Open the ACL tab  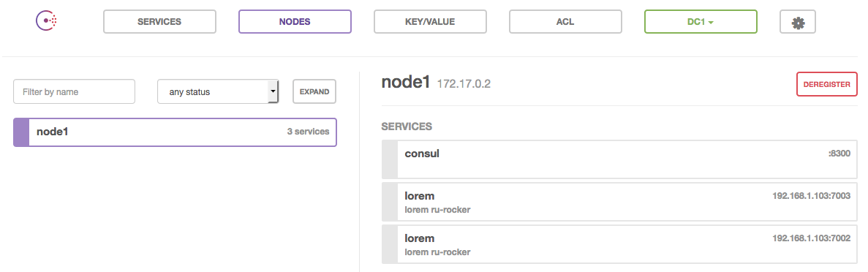(x=566, y=22)
